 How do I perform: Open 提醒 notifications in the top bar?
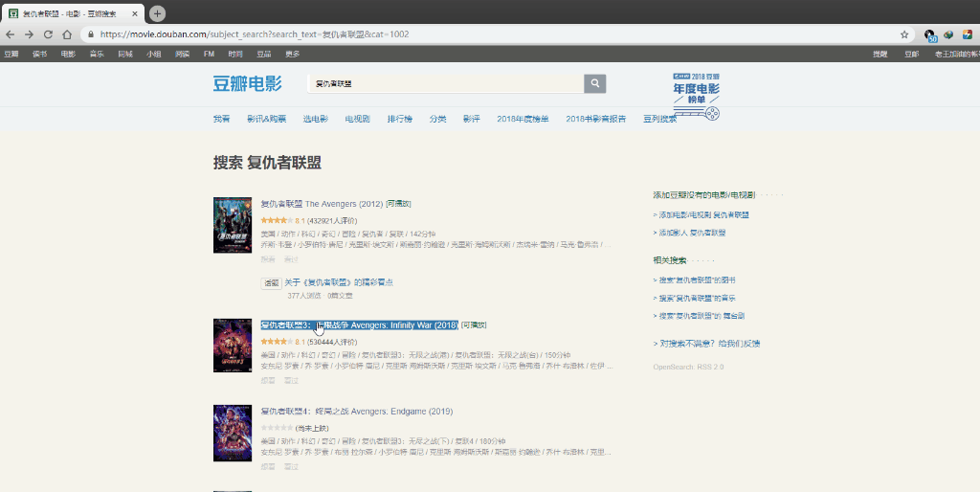(x=880, y=54)
